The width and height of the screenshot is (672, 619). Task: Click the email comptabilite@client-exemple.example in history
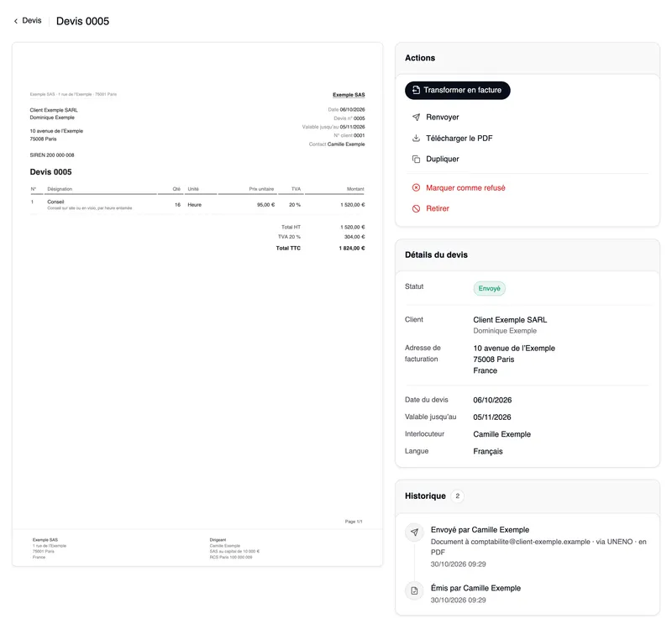coord(531,542)
